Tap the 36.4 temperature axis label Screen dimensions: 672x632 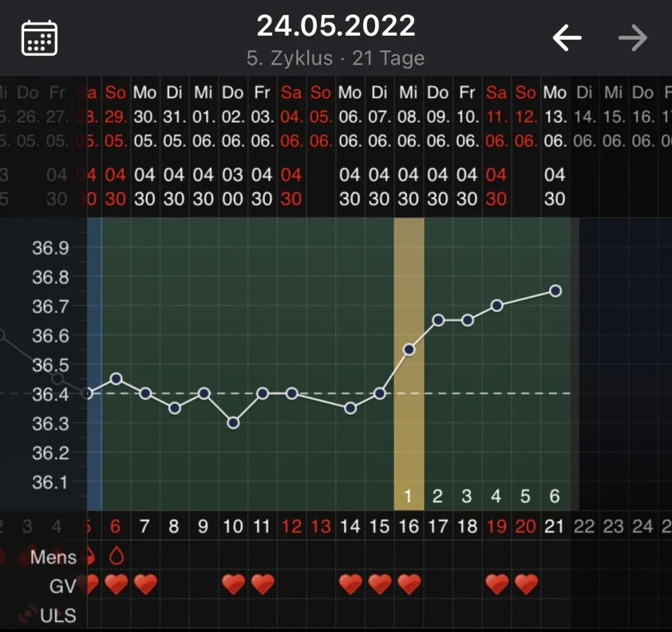(x=50, y=394)
